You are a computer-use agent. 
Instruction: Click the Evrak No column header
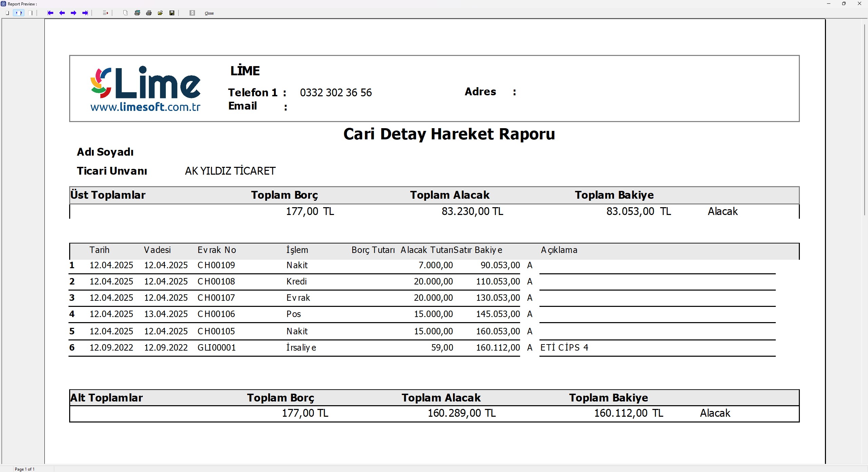pyautogui.click(x=217, y=250)
